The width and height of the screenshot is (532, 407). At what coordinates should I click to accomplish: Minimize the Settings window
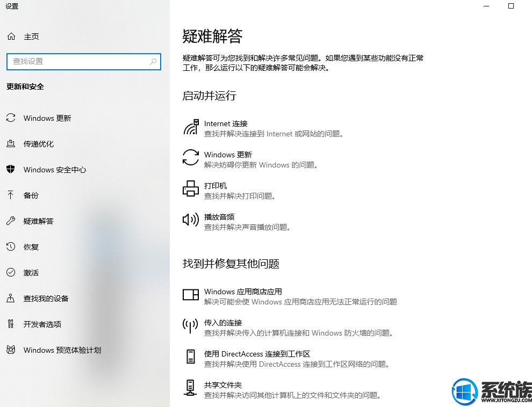(486, 6)
